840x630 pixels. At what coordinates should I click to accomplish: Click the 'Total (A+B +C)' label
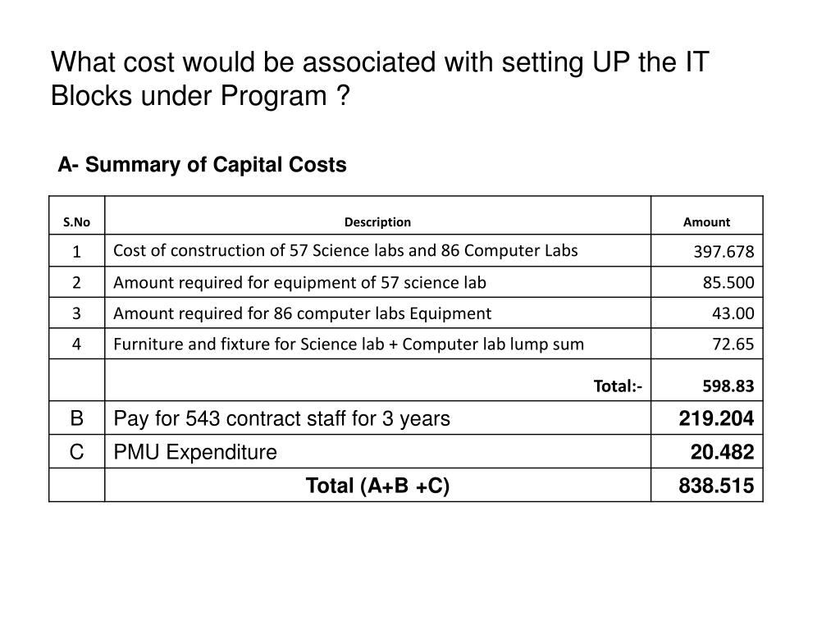tap(377, 486)
